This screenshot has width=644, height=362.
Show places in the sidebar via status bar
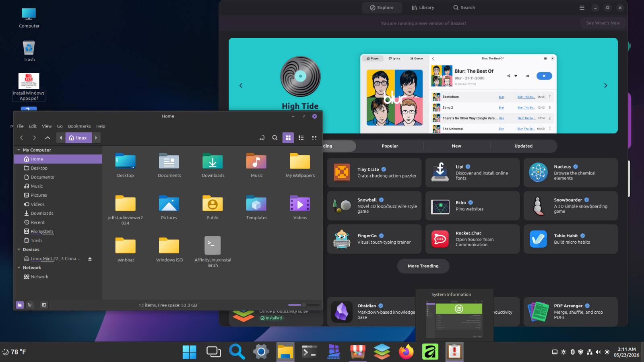(20, 305)
